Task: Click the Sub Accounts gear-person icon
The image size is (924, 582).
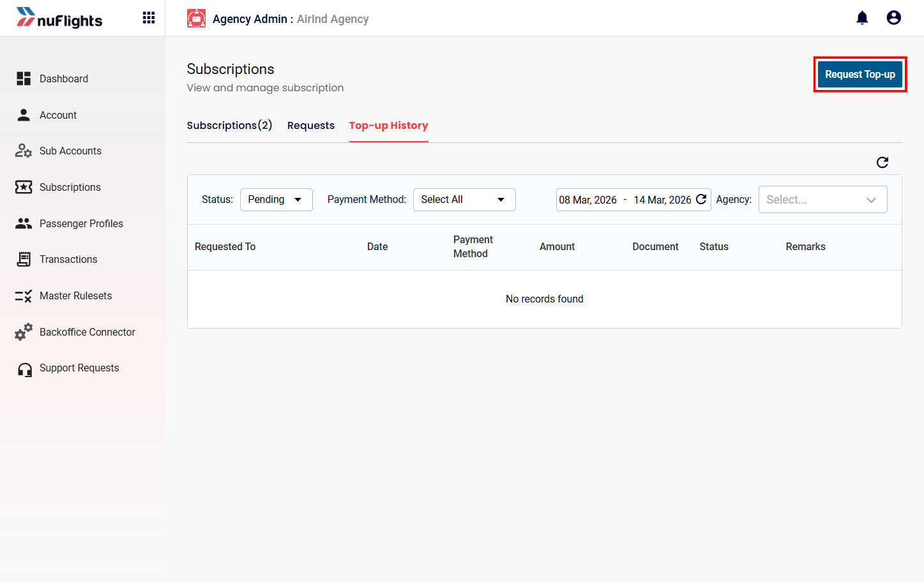Action: (x=24, y=151)
